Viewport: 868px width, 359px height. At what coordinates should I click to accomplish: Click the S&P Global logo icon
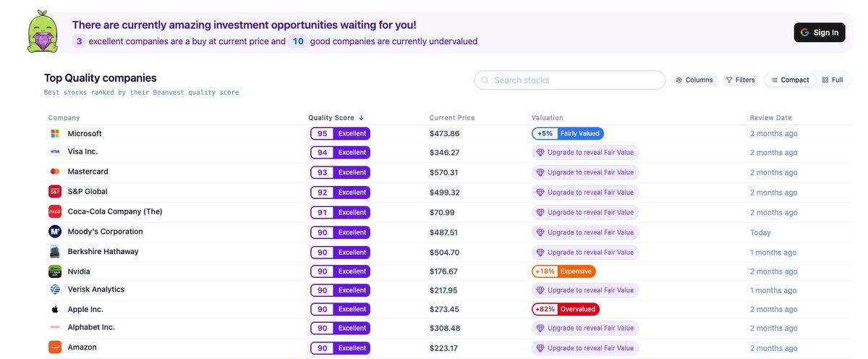click(54, 192)
